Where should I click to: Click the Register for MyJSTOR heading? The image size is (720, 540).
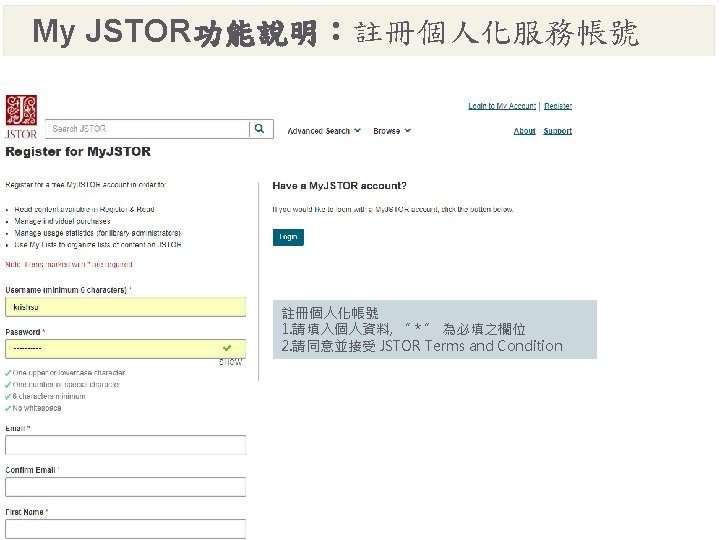[x=78, y=152]
